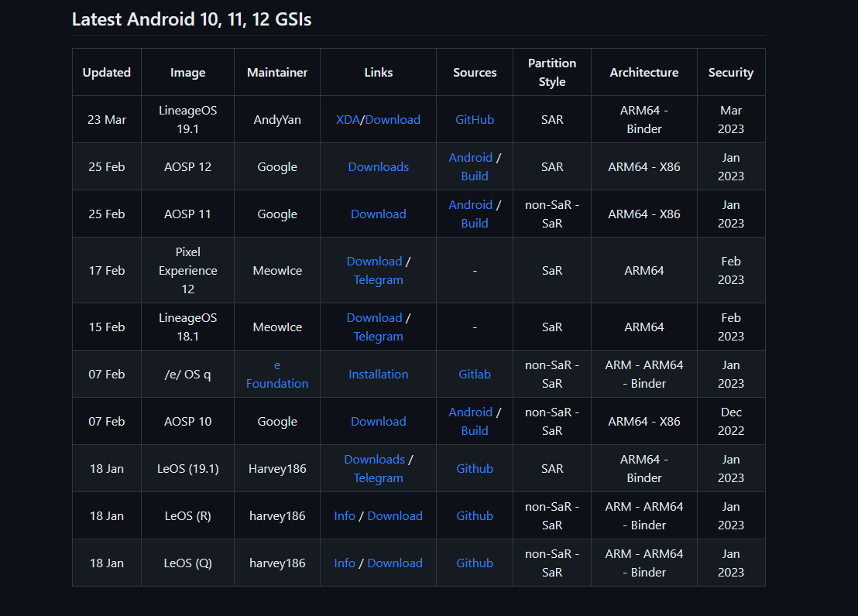Open GitHub source for LineageOS 19.1

(x=475, y=120)
